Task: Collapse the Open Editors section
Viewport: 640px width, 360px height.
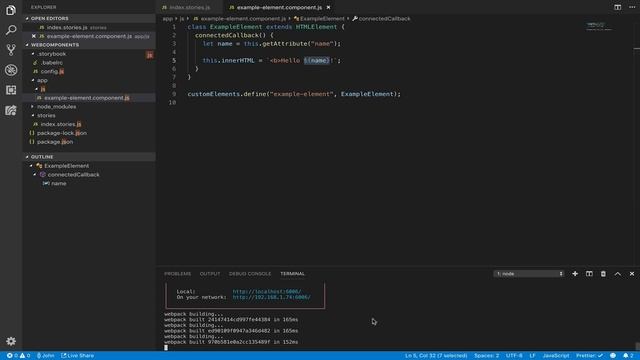Action: 27,18
